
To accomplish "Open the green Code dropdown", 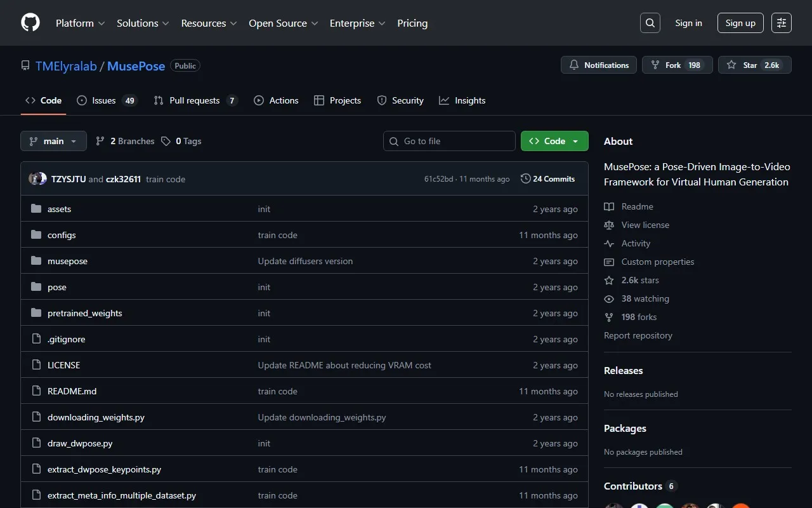I will click(554, 141).
